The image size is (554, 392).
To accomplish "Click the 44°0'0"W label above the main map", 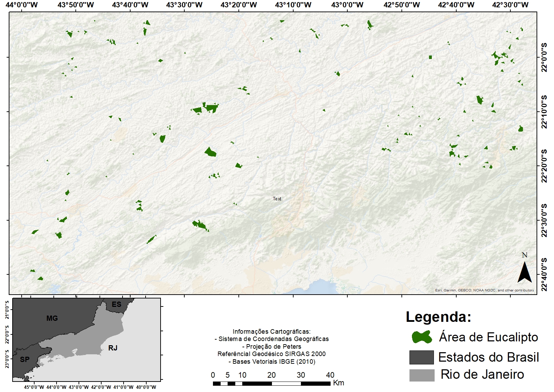I will [x=22, y=5].
